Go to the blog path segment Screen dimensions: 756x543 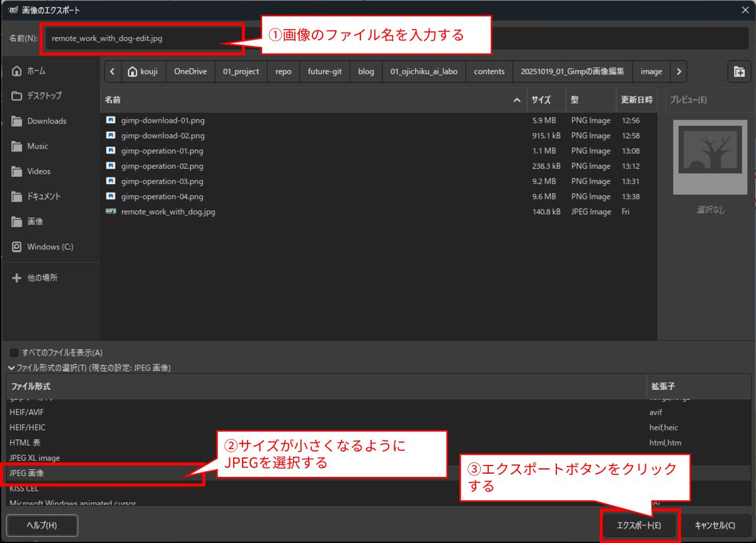click(366, 72)
